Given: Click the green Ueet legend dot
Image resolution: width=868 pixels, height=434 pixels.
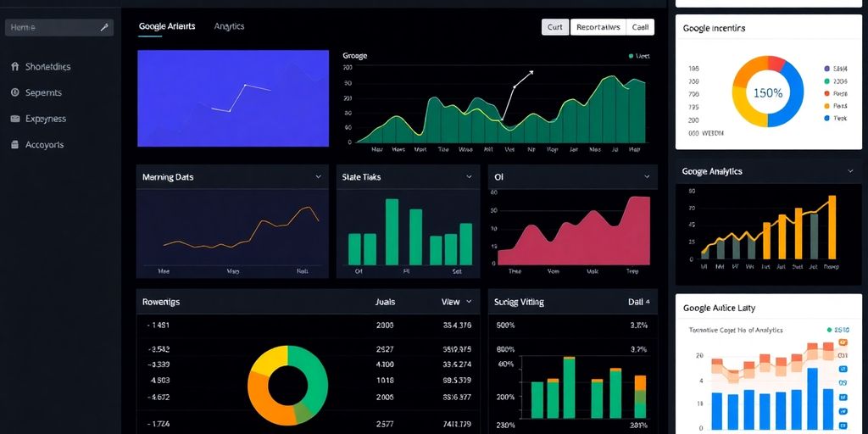Looking at the screenshot, I should tap(631, 56).
